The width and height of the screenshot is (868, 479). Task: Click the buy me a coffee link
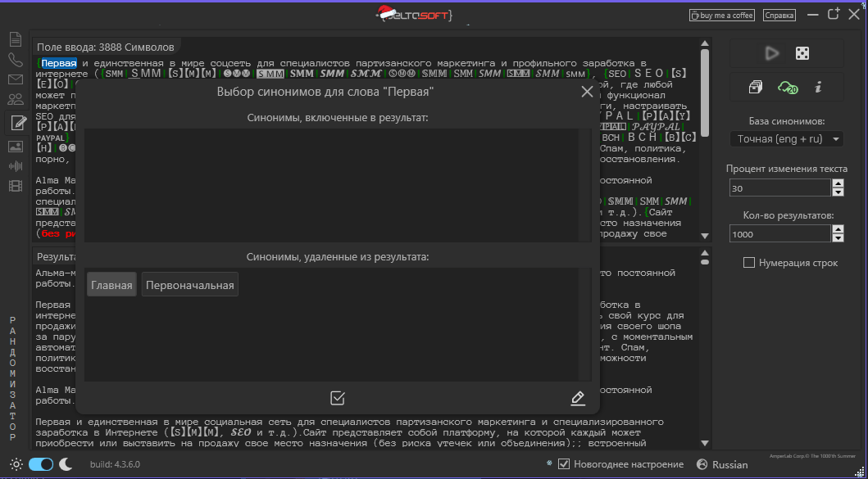pos(721,14)
